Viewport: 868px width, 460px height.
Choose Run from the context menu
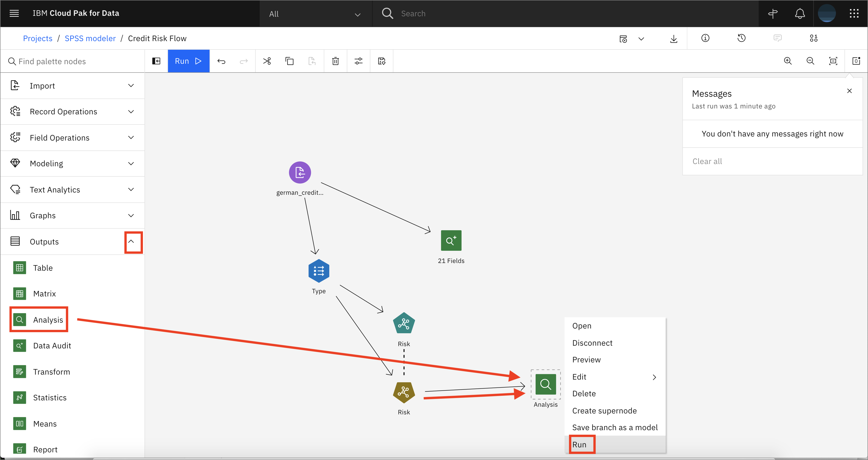(579, 444)
